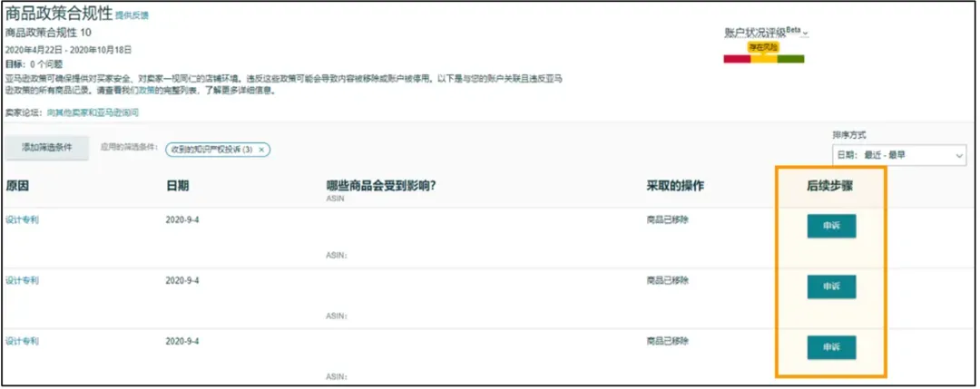Click the 应用的筛选条件 label

pos(129,148)
